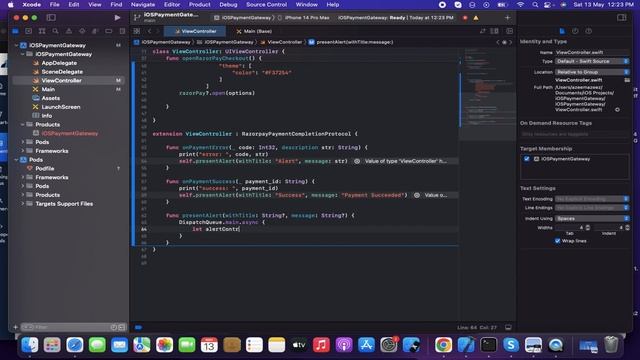
Task: Open the Product menu
Action: 200,4
